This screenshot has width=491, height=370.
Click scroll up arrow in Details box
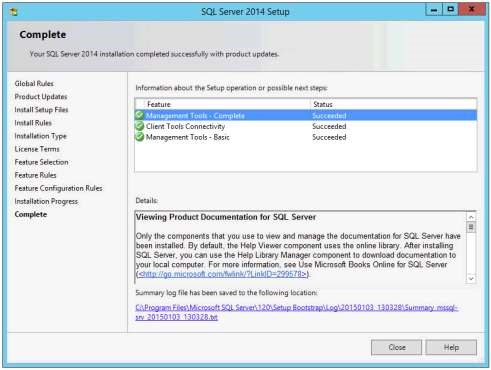coord(471,217)
